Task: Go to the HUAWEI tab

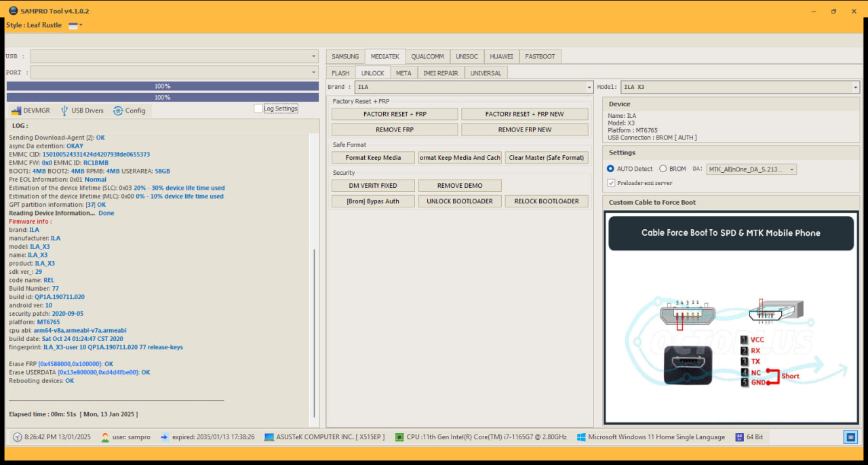Action: click(x=502, y=56)
